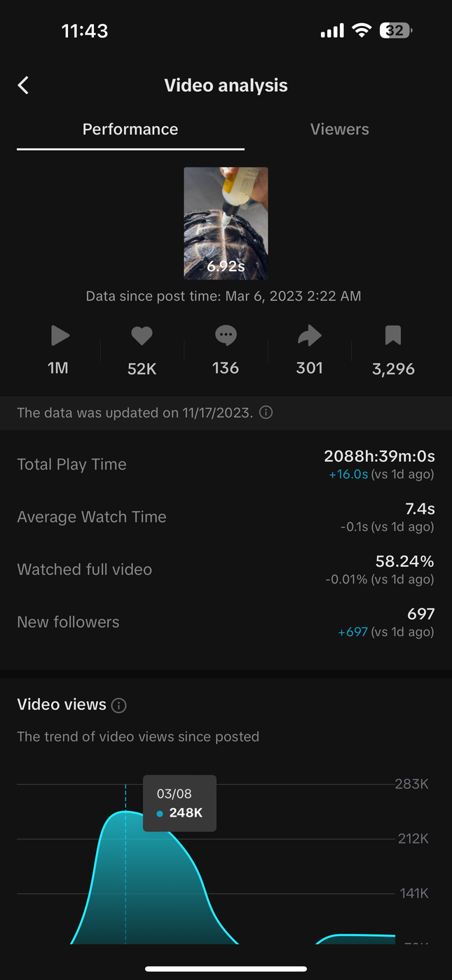Tap the New followers count
This screenshot has height=980, width=452.
[420, 614]
